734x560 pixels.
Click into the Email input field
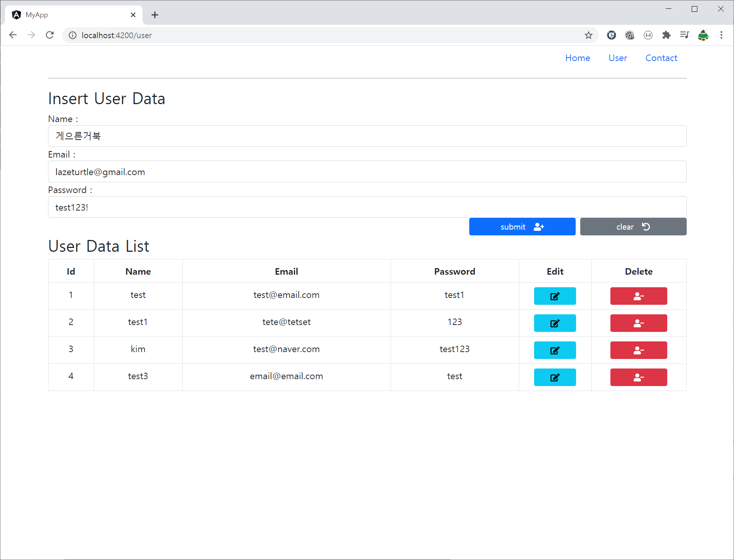(367, 172)
